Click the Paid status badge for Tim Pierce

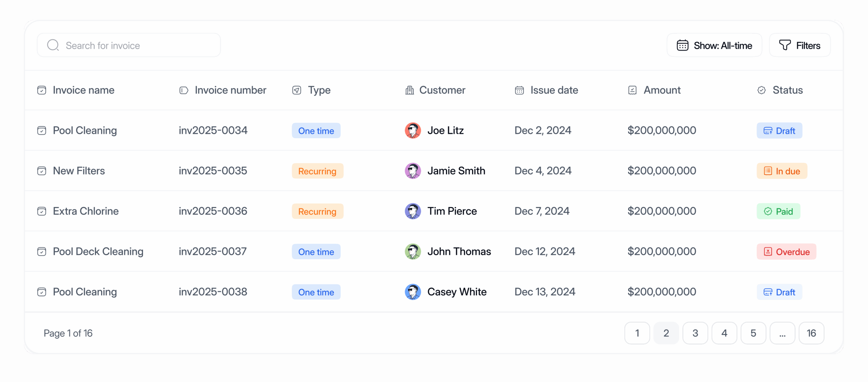(778, 212)
